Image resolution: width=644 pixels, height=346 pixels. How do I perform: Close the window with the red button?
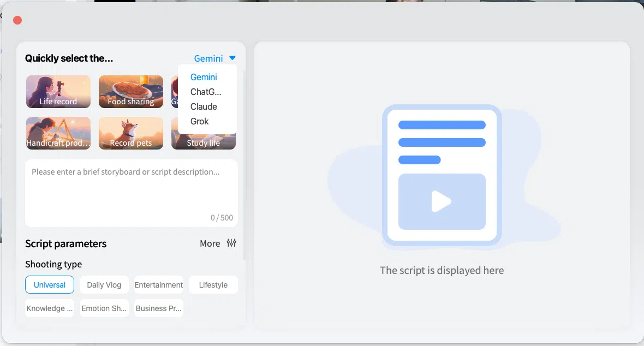(17, 20)
